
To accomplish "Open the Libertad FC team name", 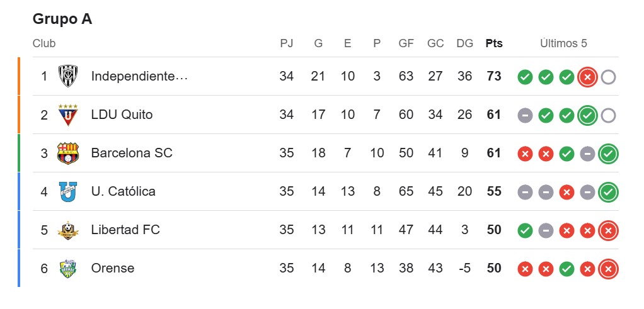I will pyautogui.click(x=125, y=230).
